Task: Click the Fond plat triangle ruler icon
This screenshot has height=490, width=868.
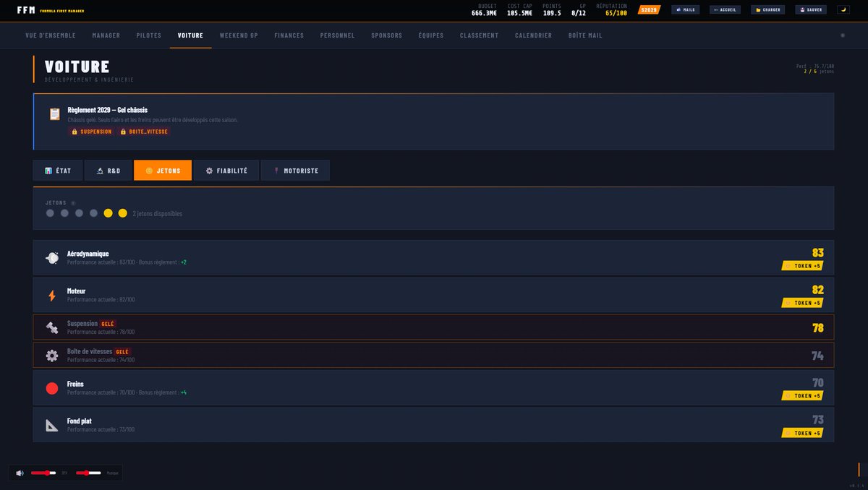Action: pyautogui.click(x=52, y=425)
